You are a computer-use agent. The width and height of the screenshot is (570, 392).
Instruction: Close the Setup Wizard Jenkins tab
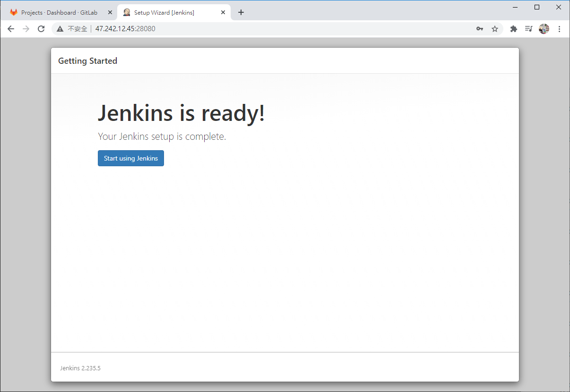pos(223,13)
